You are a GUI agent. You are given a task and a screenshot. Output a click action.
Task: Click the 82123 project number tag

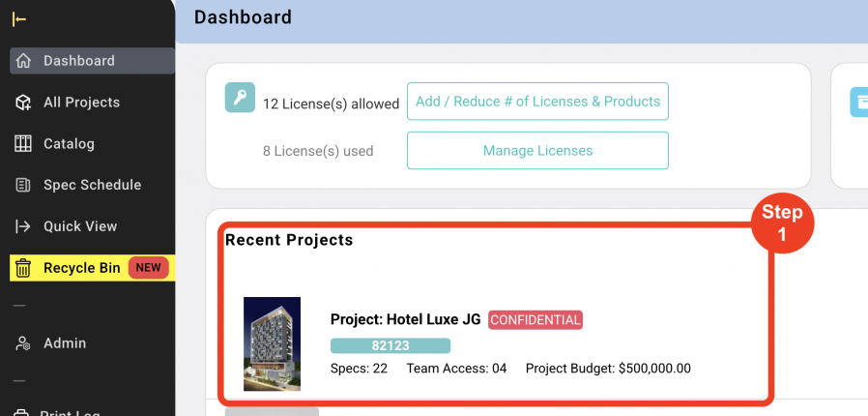(391, 345)
